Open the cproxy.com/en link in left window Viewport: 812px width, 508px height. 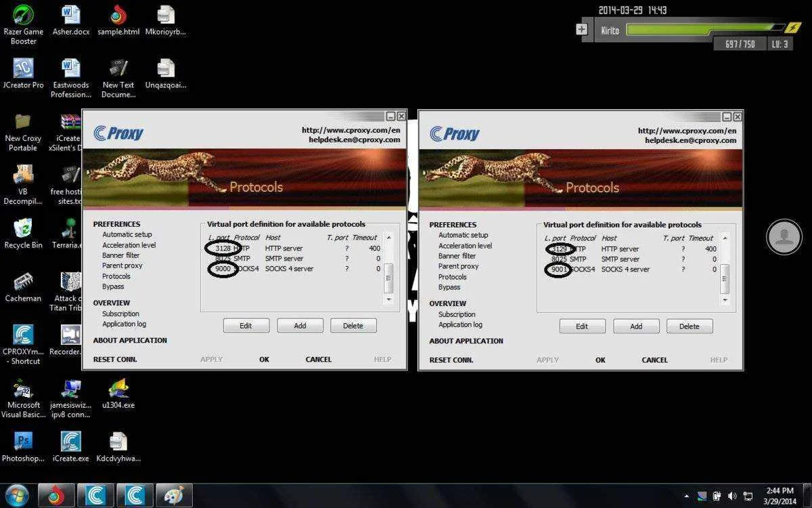pyautogui.click(x=351, y=130)
